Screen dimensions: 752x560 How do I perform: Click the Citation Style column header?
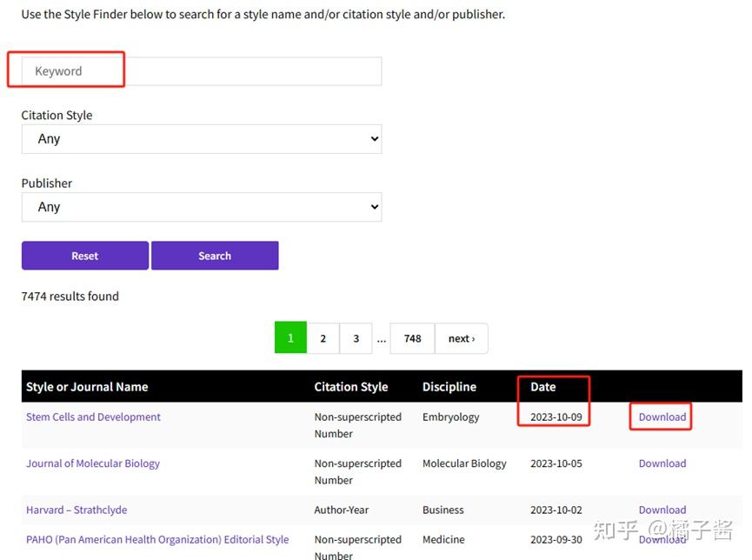351,387
